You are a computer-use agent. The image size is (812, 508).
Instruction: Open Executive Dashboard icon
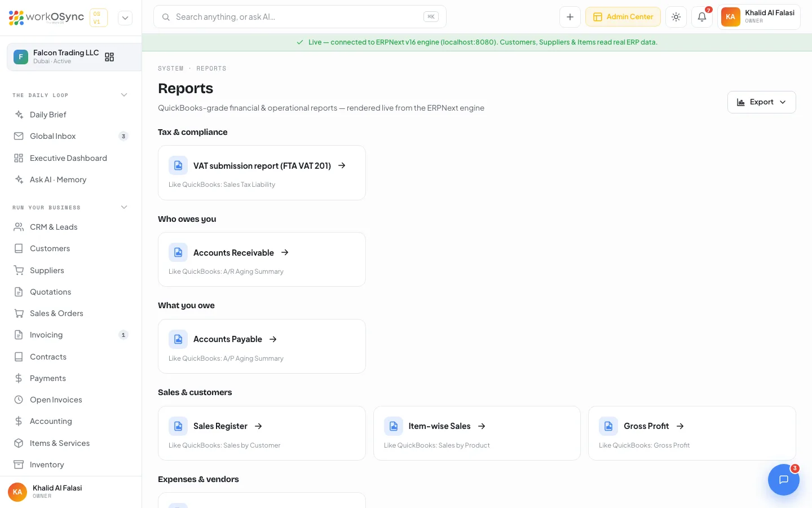pos(19,158)
